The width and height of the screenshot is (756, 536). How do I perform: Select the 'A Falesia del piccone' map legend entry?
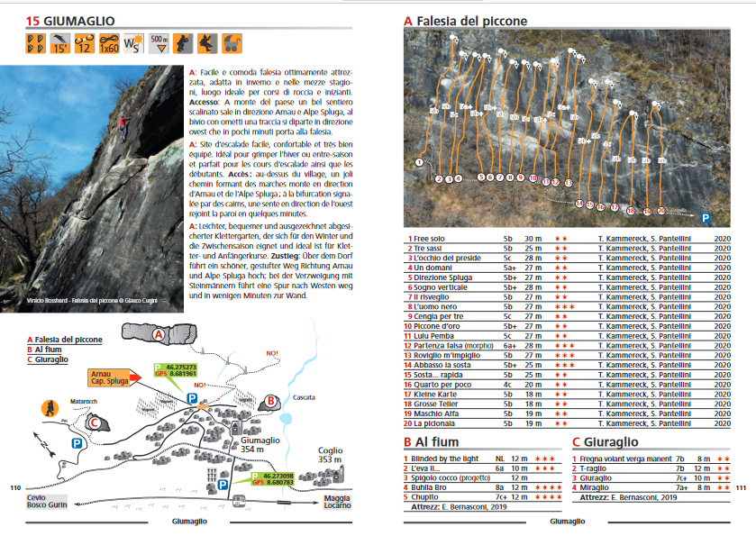(65, 340)
